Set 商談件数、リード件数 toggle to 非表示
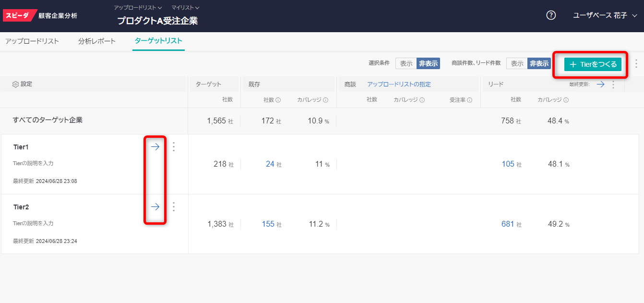Viewport: 644px width, 303px height. 539,64
